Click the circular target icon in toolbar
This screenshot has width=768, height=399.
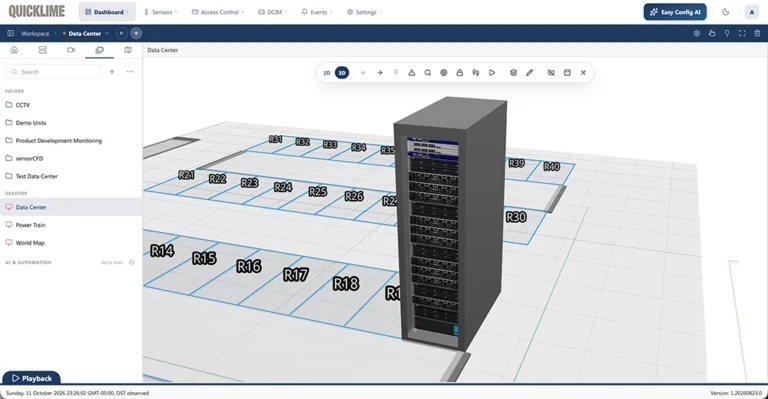(x=444, y=73)
